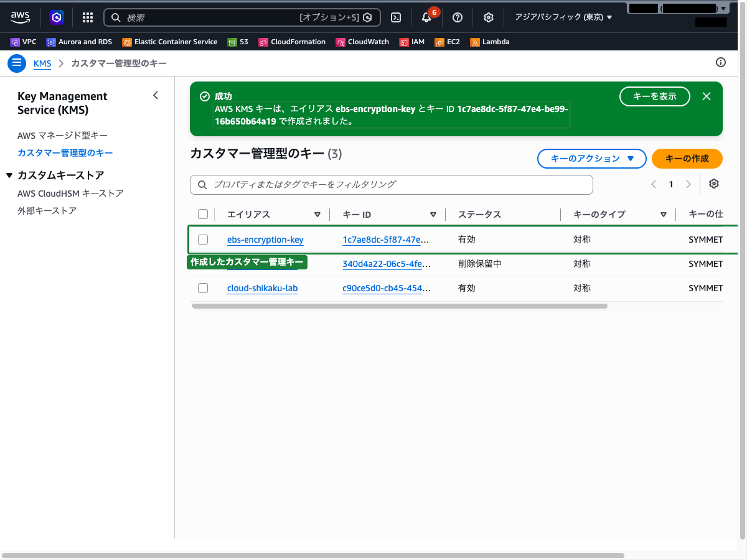Open IAM bookmark shortcut

(412, 42)
